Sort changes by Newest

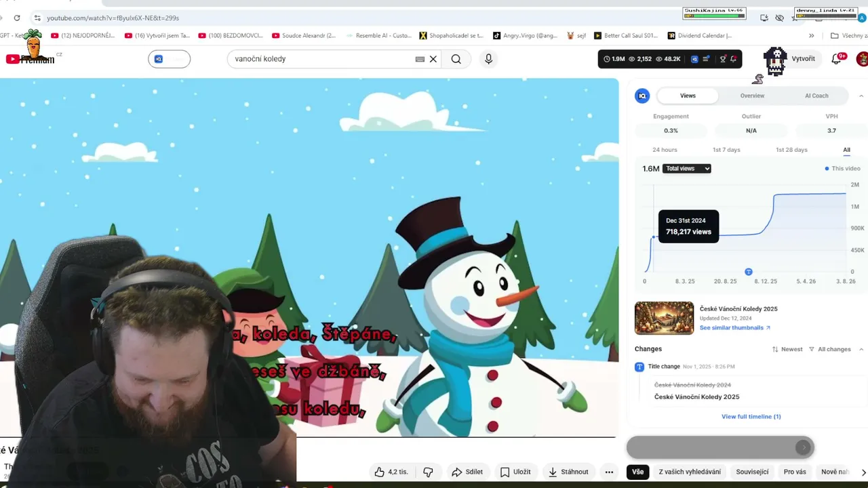coord(787,349)
